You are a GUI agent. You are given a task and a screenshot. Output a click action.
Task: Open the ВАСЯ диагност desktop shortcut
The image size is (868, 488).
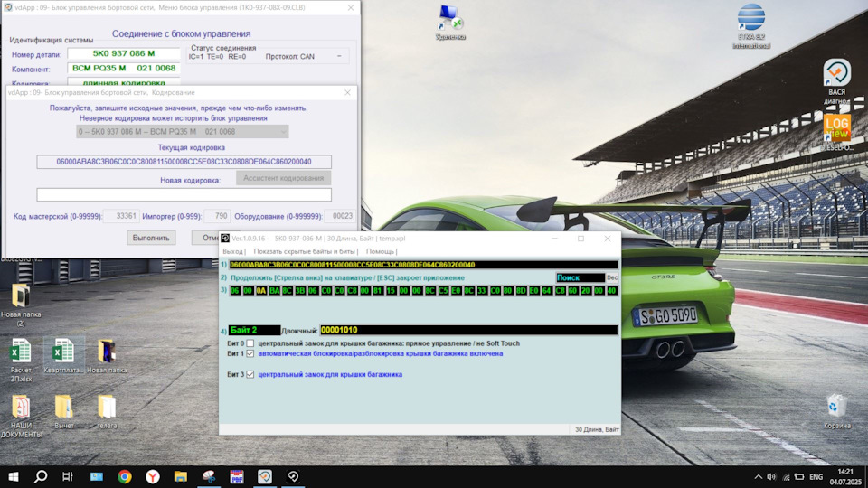pos(836,81)
